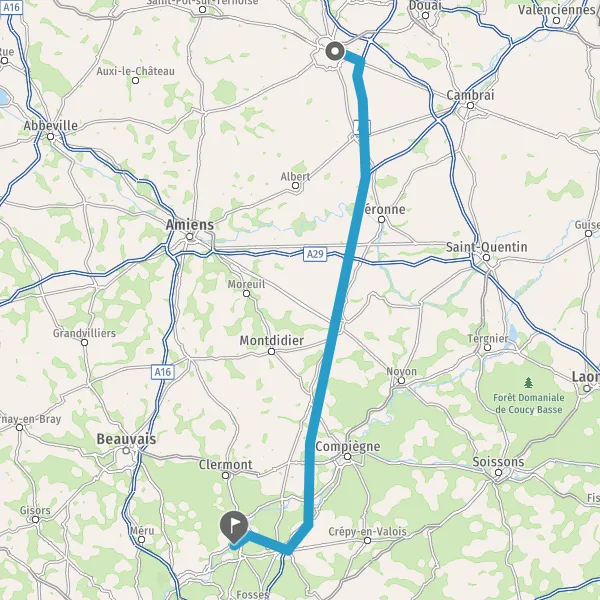Click the destination flag marker
The height and width of the screenshot is (600, 600).
tap(234, 527)
